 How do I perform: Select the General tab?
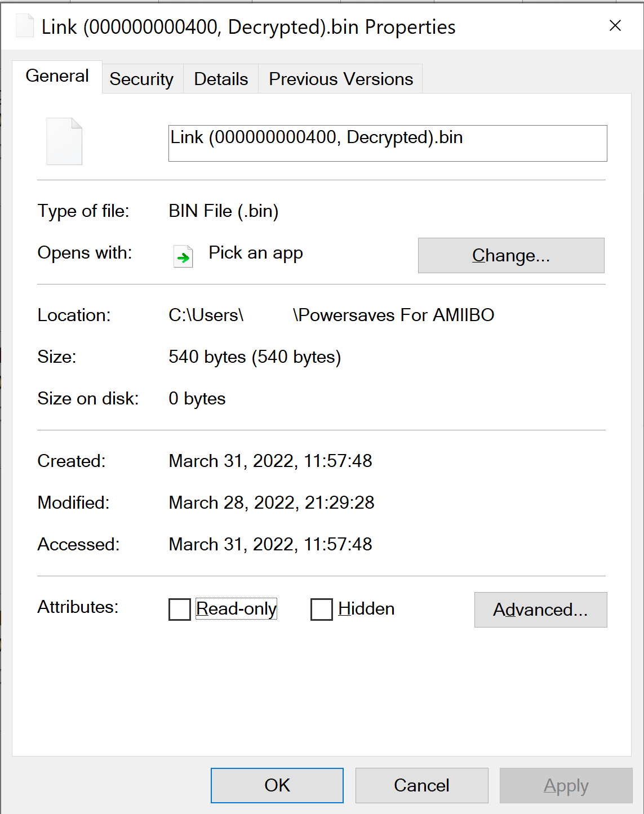[x=57, y=76]
